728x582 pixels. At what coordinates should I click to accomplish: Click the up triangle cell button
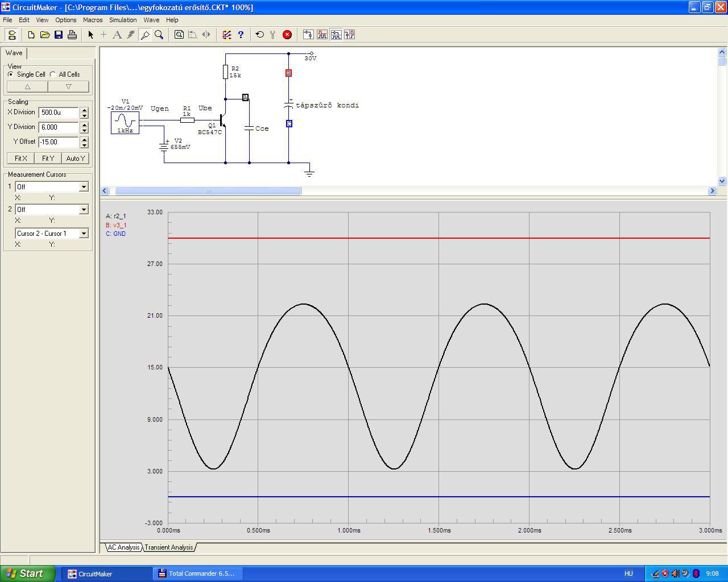click(27, 86)
